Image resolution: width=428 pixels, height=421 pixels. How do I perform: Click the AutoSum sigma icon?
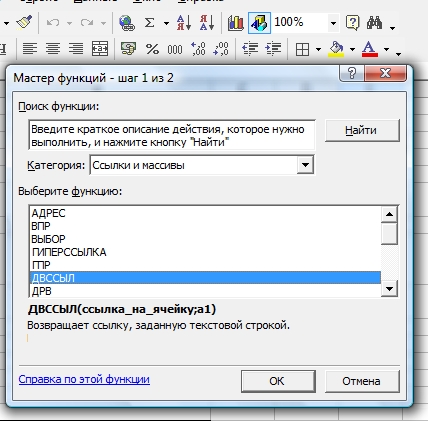[149, 23]
